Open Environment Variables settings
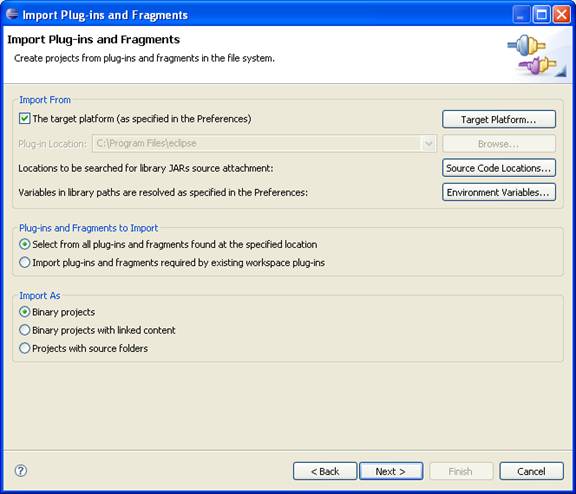Viewport: 576px width, 494px height. coord(499,192)
